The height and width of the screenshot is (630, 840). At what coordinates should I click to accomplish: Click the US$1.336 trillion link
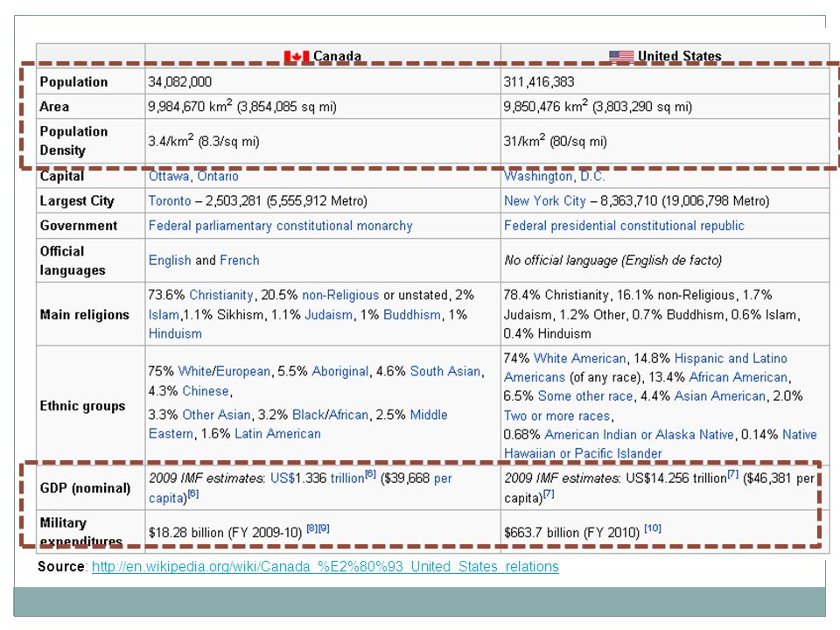317,479
